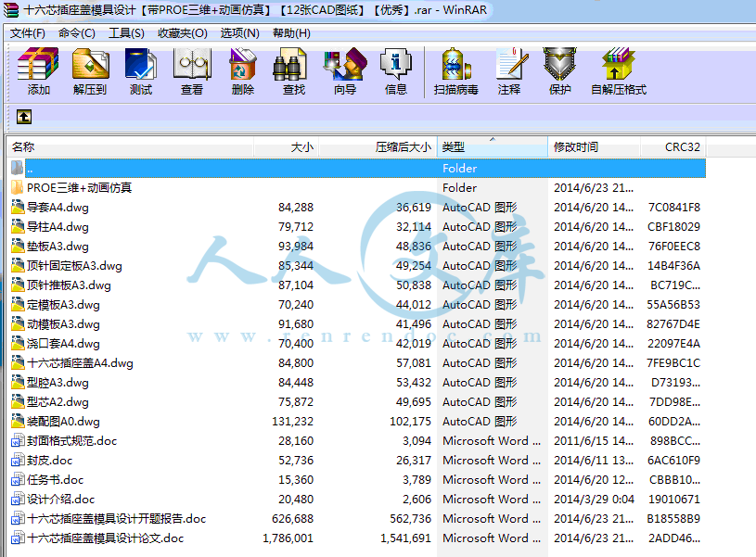Screen dimensions: 756x557
Task: Click icon of 型芯A2.dwg file
Action: coord(18,402)
